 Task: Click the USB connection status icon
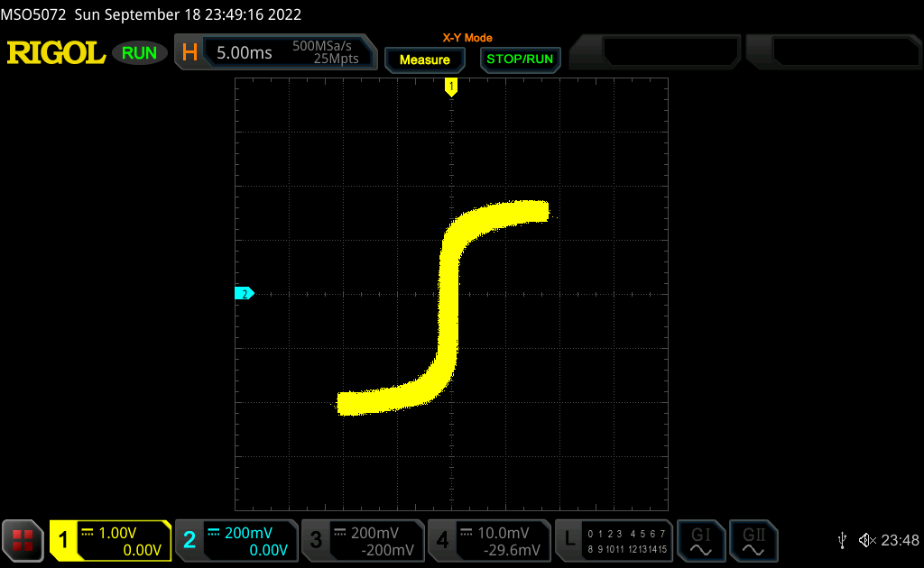[x=842, y=540]
